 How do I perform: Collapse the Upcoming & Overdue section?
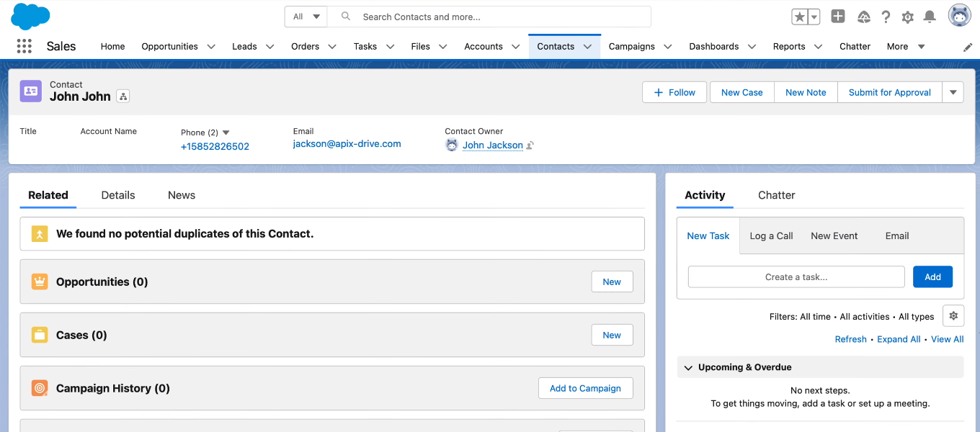tap(688, 367)
